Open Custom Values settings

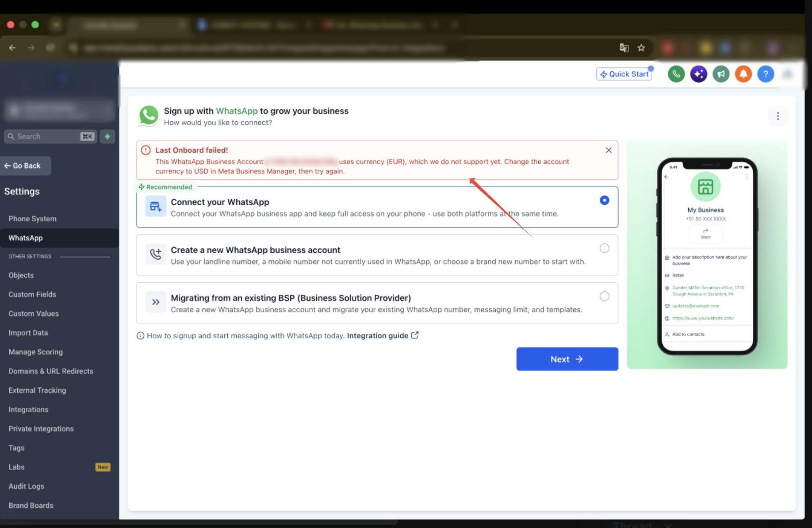pos(34,313)
